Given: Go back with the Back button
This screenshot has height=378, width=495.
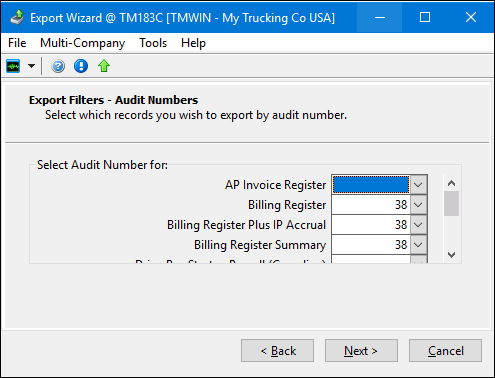Looking at the screenshot, I should (277, 351).
